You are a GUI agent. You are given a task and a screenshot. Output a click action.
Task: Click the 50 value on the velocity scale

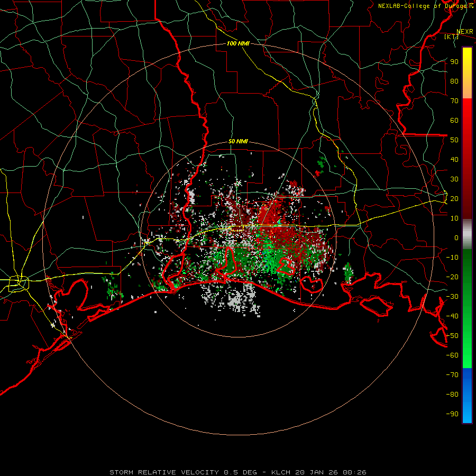pyautogui.click(x=454, y=140)
